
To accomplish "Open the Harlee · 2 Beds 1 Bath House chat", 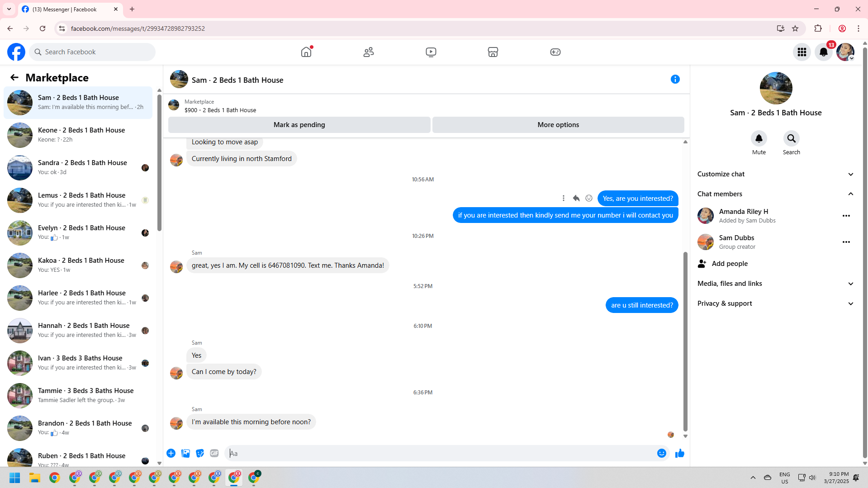I will click(78, 298).
